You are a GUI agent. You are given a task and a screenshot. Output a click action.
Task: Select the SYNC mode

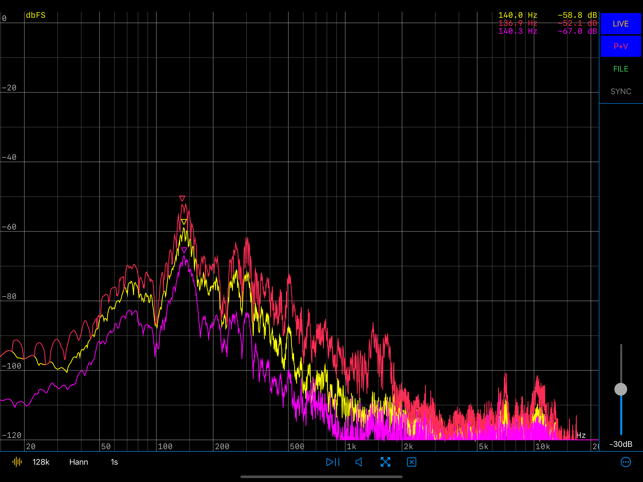pyautogui.click(x=620, y=91)
